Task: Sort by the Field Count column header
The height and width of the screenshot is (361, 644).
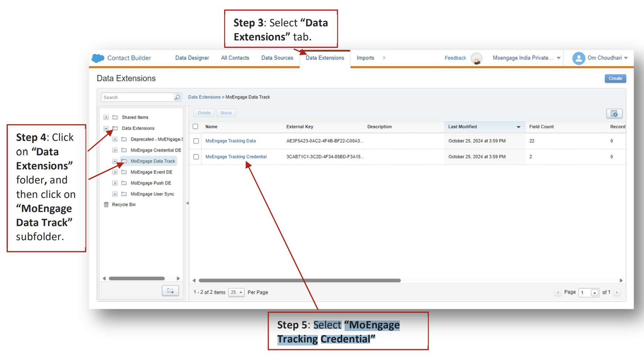Action: point(541,127)
